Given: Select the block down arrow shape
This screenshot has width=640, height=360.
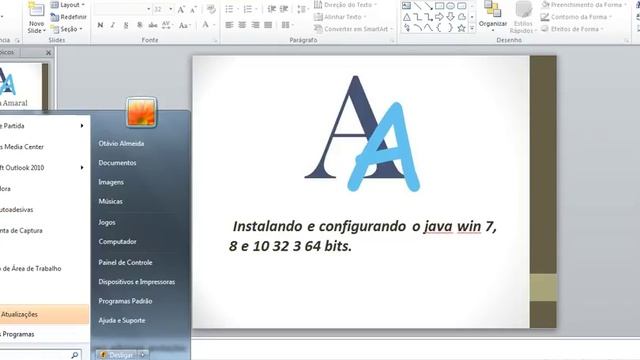Looking at the screenshot, I should 450,17.
